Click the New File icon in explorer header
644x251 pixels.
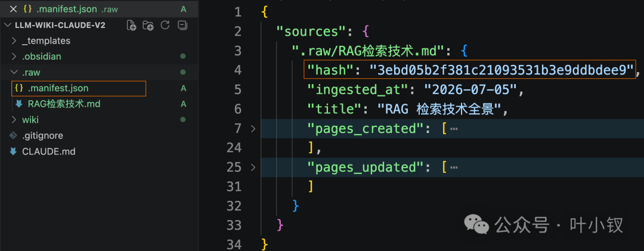tap(131, 25)
